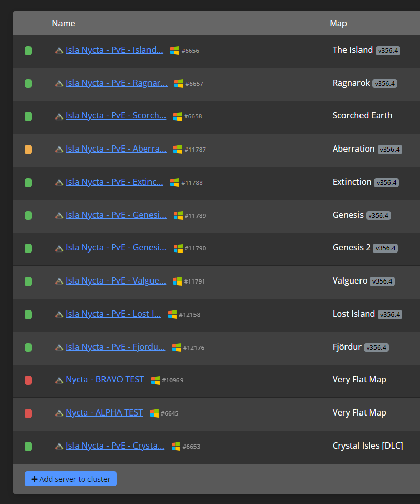Click the green status indicator for Isla Nycta - PvE - Island
Image resolution: width=420 pixels, height=504 pixels.
point(28,50)
